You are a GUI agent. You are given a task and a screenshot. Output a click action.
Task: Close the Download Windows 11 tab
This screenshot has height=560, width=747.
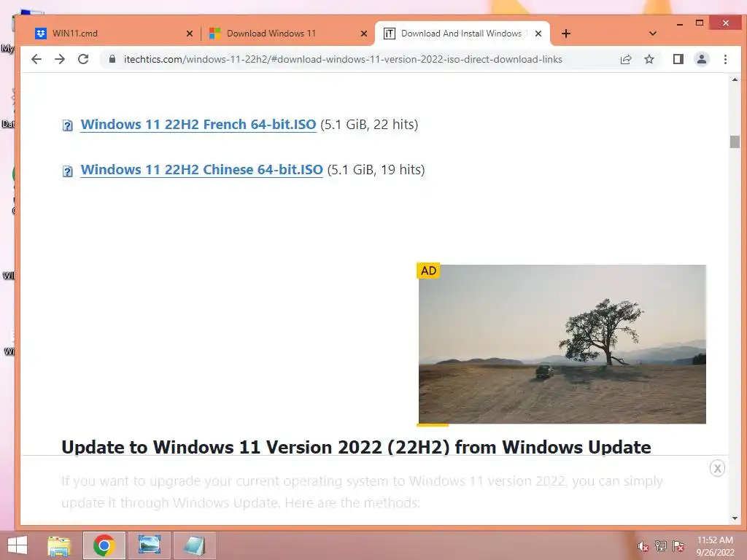[x=364, y=34]
